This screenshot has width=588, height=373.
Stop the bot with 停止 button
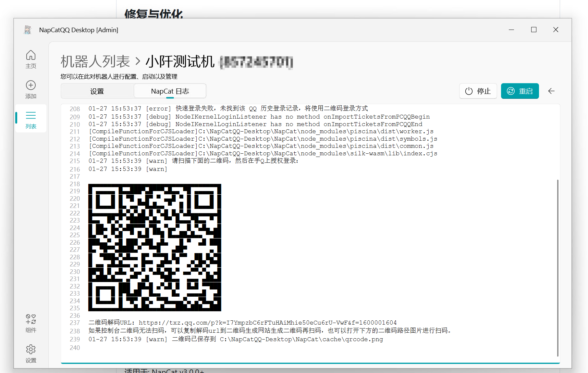(478, 91)
